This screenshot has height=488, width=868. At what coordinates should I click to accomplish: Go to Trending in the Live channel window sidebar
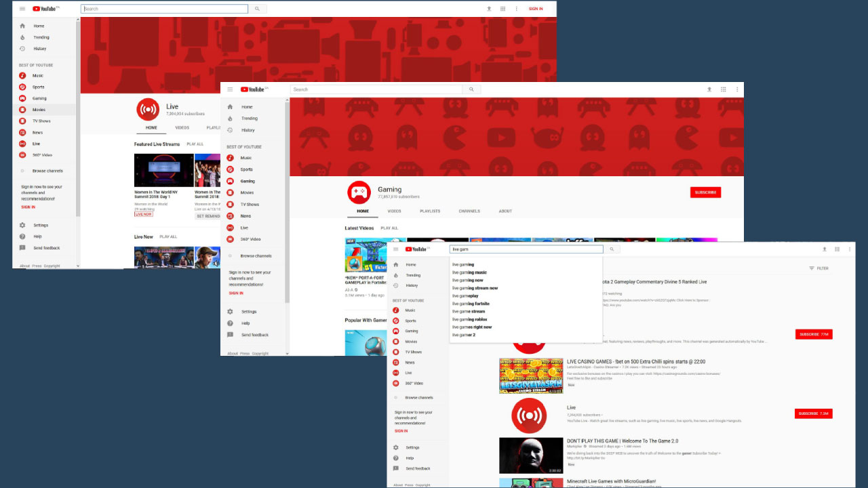(34, 37)
